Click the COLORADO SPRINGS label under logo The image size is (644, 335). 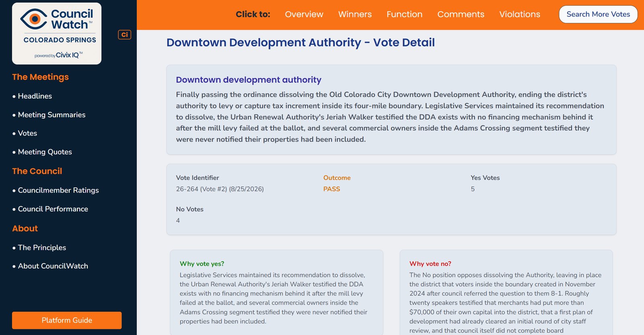[x=60, y=40]
